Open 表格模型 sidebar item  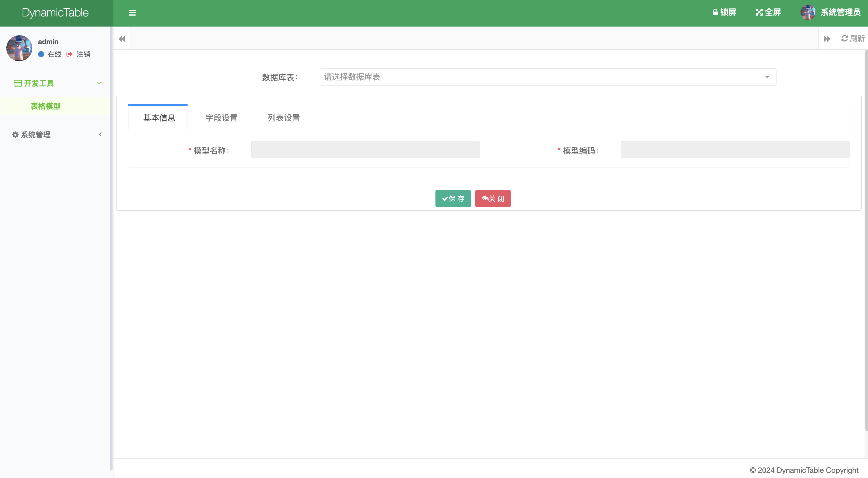46,106
